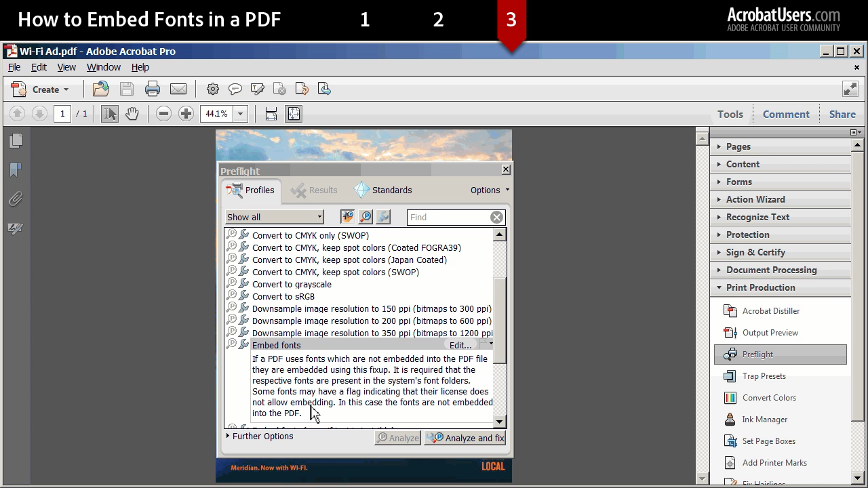Open the Preflight Options menu
The image size is (868, 488).
click(490, 190)
